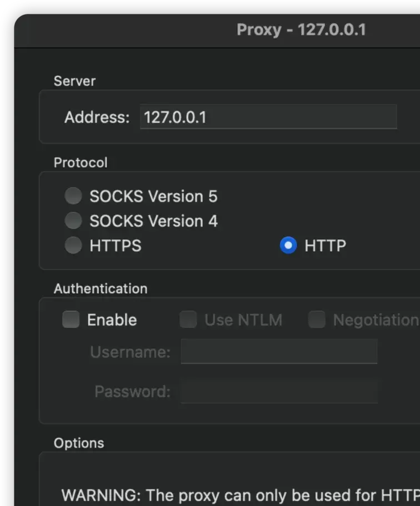Image resolution: width=420 pixels, height=506 pixels.
Task: Pick the HTTP protocol radio button
Action: point(288,246)
